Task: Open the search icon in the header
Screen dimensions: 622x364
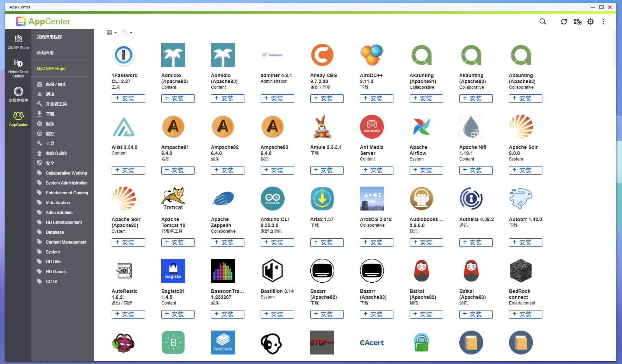Action: click(543, 22)
